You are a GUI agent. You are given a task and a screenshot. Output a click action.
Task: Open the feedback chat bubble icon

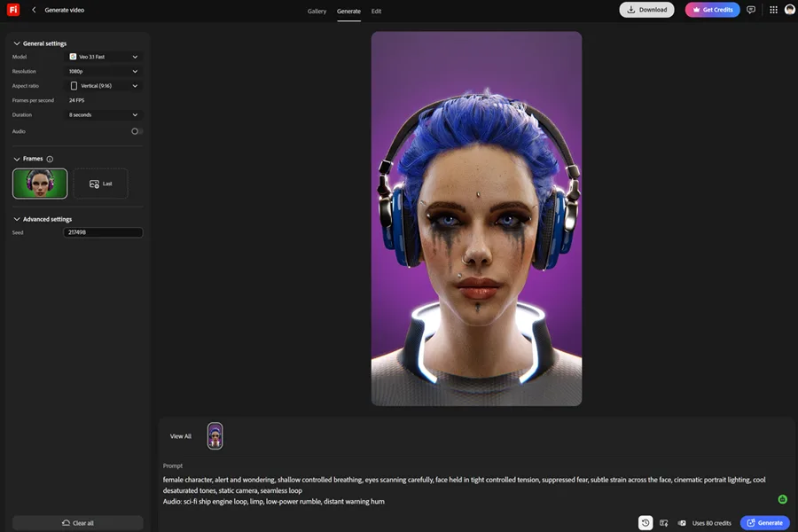tap(751, 10)
